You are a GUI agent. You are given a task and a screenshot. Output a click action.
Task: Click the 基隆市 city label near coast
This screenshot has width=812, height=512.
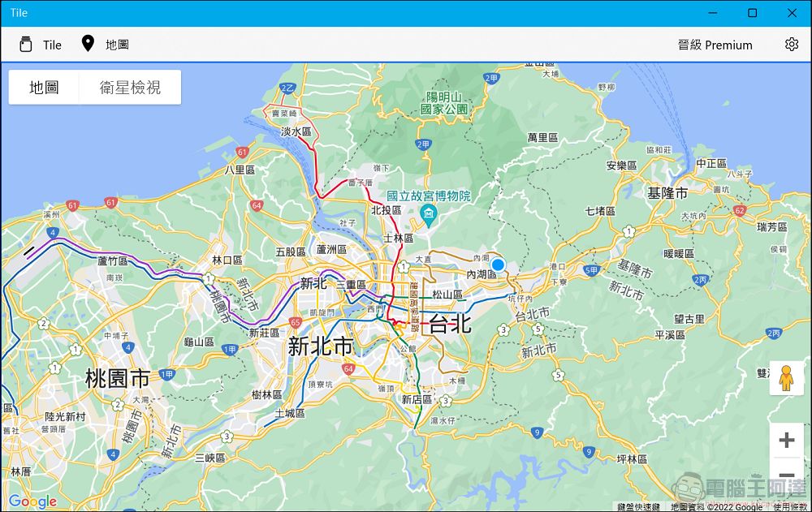667,193
